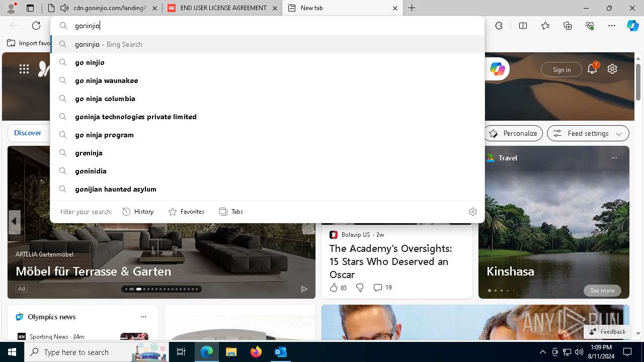Click the Windows taskbar search box
Viewport: 644px width, 362px height.
pos(96,352)
